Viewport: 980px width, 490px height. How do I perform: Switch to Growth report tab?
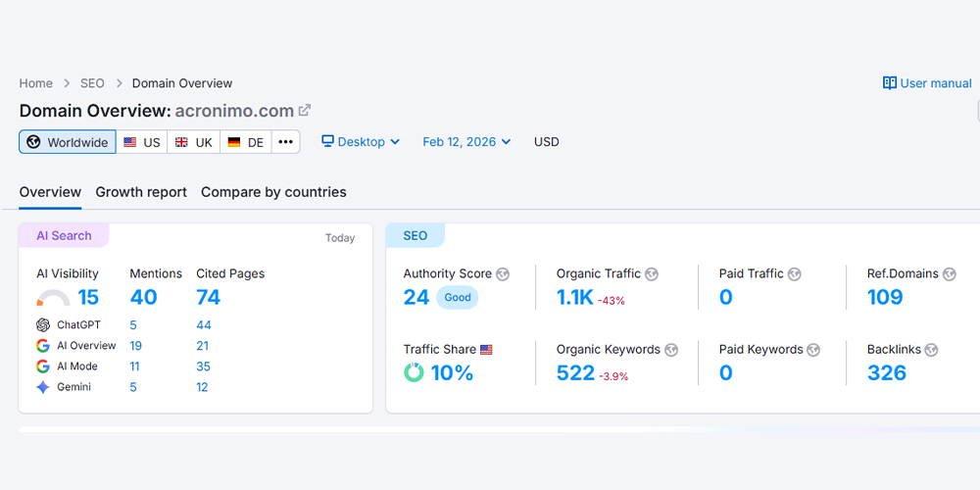[x=141, y=192]
